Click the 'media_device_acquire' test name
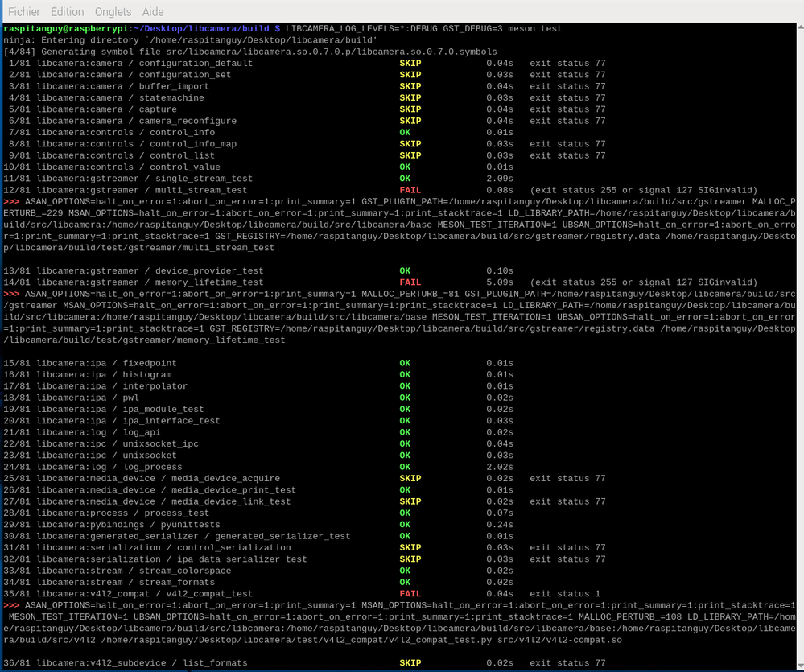 (225, 479)
